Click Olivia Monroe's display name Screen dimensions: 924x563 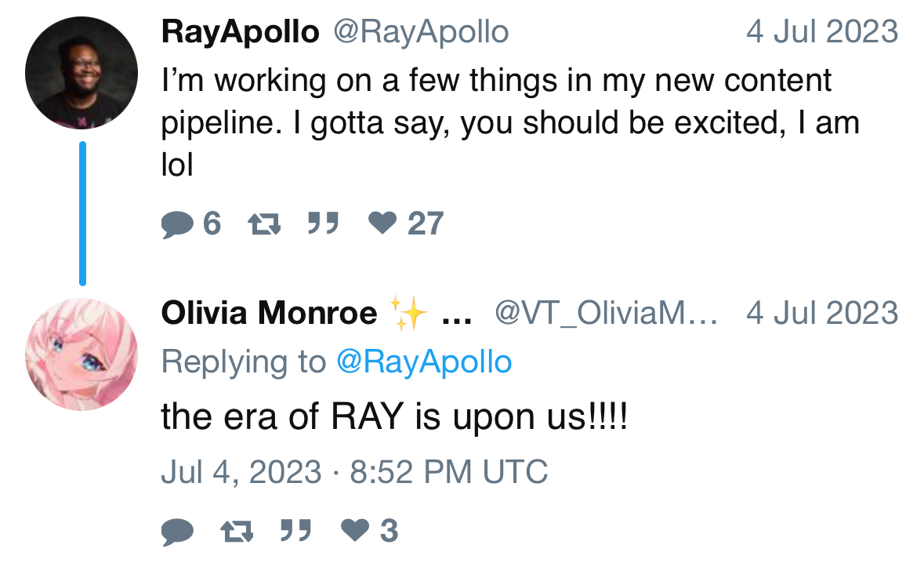click(269, 314)
